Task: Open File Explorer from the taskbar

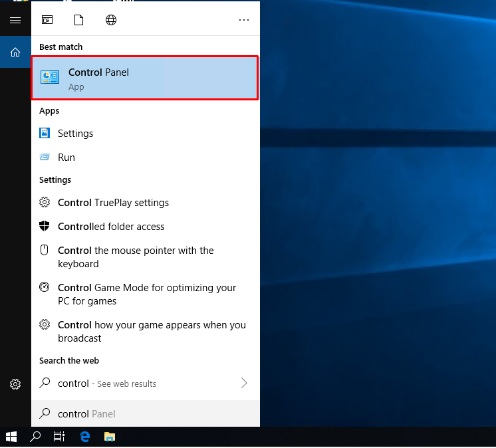Action: pos(110,437)
